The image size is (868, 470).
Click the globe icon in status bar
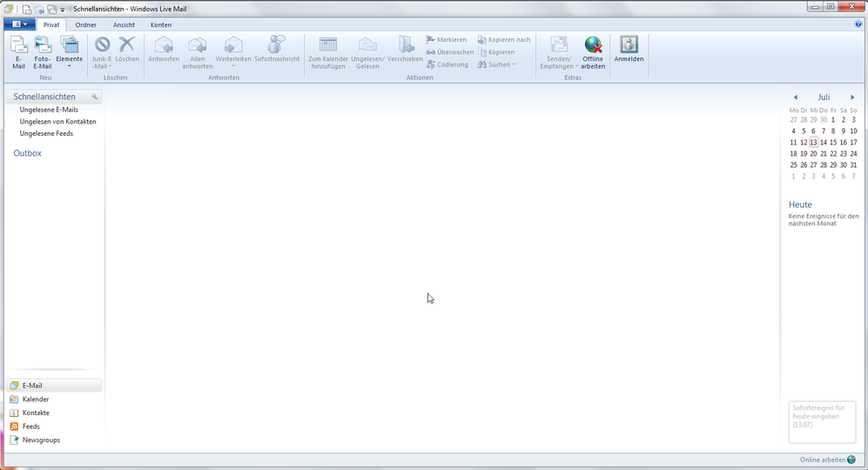coord(851,460)
